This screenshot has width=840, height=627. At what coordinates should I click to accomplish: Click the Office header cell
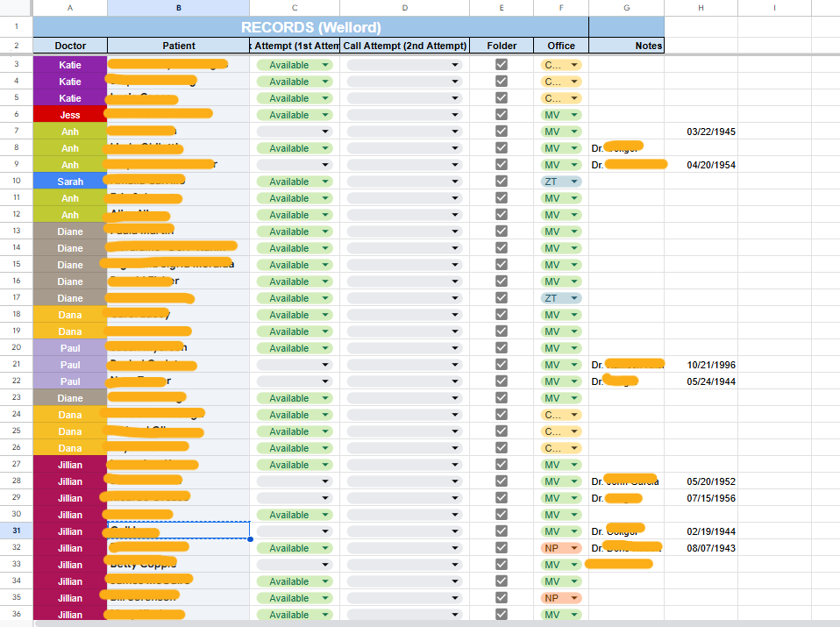[561, 46]
